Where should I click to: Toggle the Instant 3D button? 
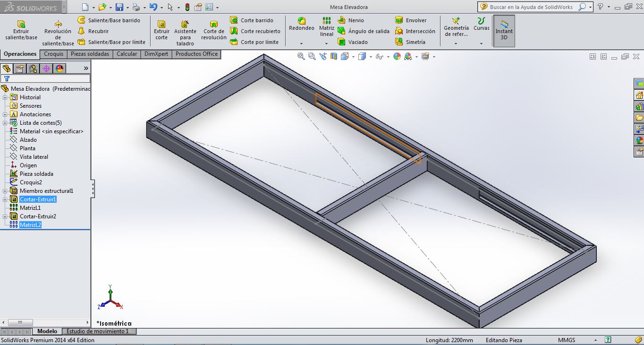[504, 31]
